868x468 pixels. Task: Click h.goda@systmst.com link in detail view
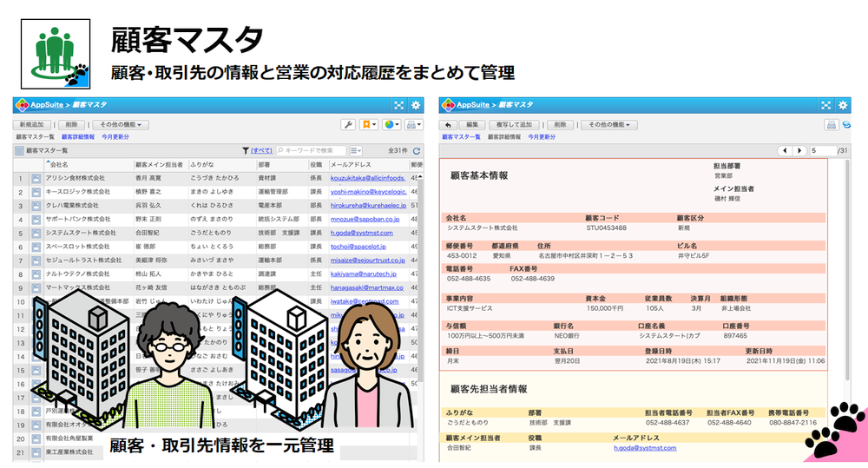click(644, 448)
